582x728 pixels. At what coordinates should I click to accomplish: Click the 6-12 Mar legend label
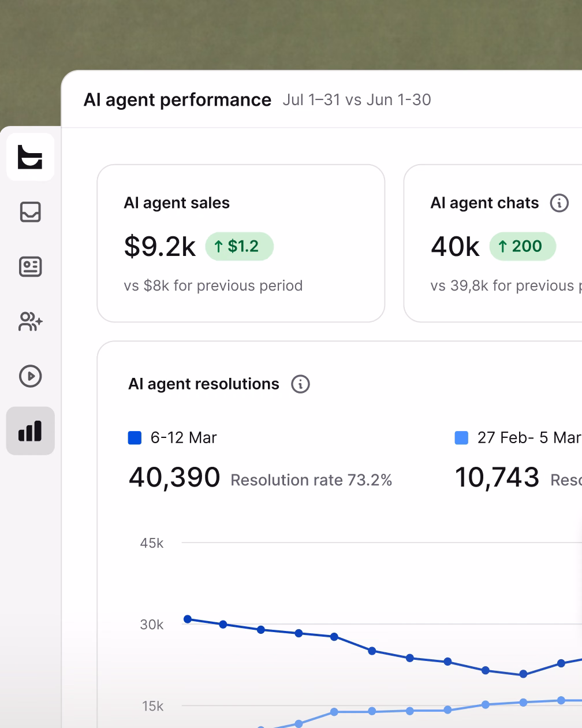[x=184, y=438]
